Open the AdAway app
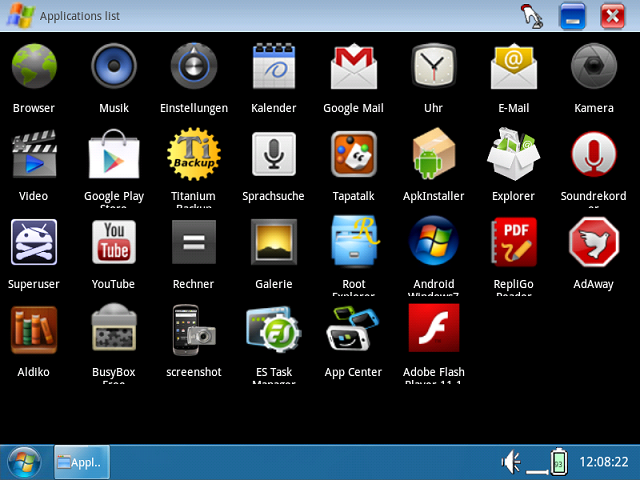640x480 pixels. coord(594,242)
